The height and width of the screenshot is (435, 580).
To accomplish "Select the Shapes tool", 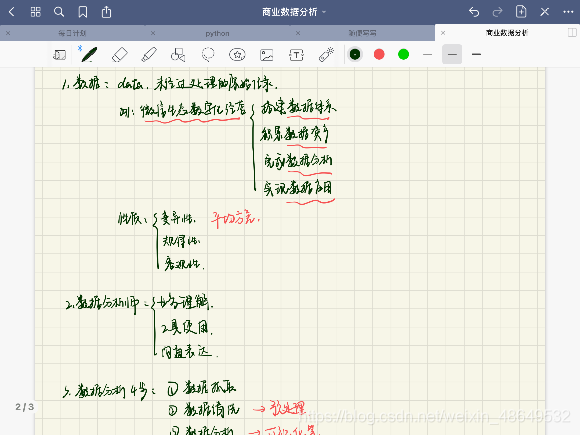I will pyautogui.click(x=178, y=55).
